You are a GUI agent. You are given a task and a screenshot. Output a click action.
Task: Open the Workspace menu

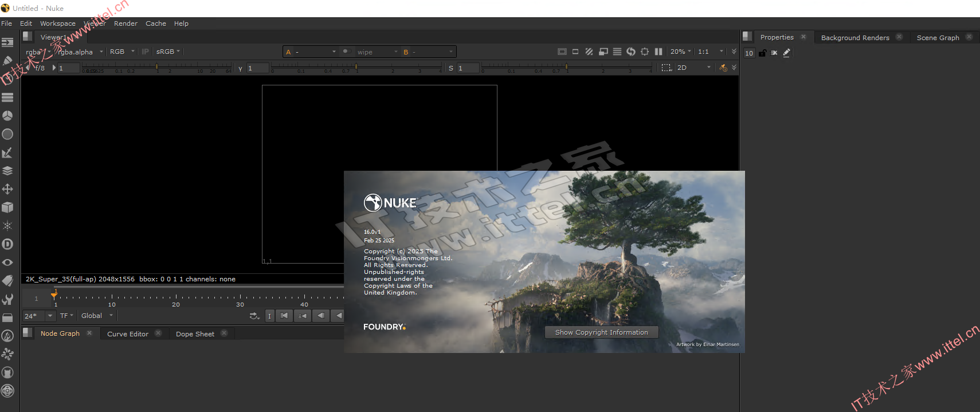(x=58, y=23)
